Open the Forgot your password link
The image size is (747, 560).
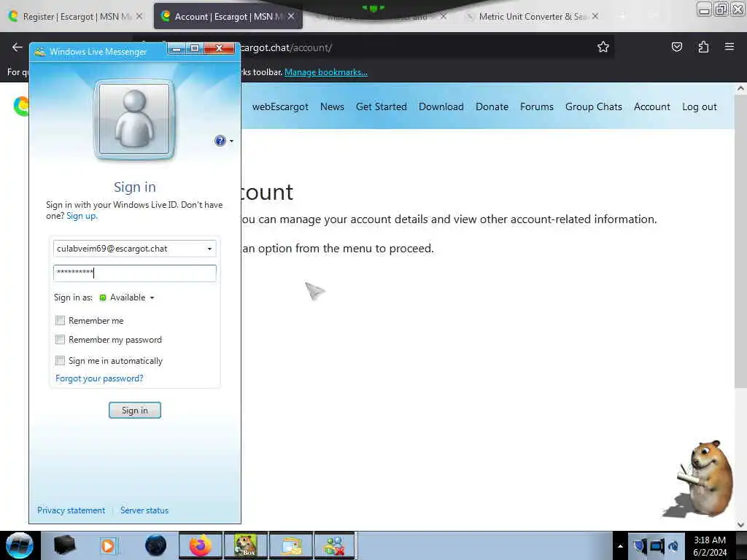pyautogui.click(x=99, y=378)
